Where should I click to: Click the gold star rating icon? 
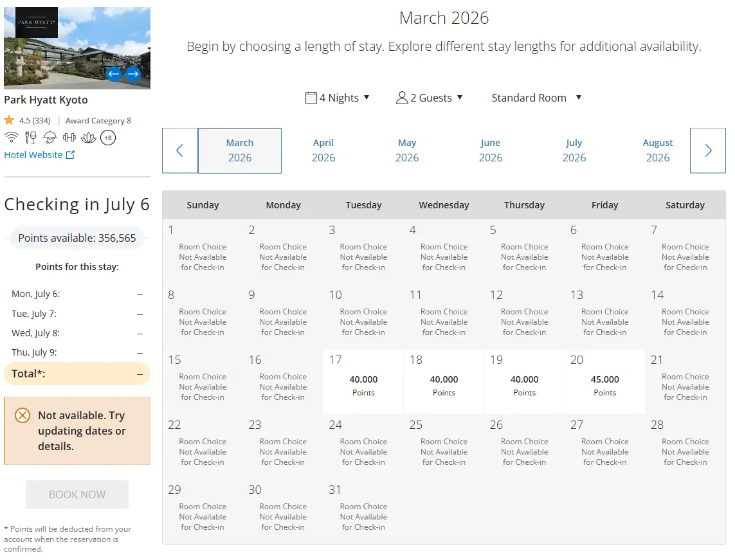(9, 120)
